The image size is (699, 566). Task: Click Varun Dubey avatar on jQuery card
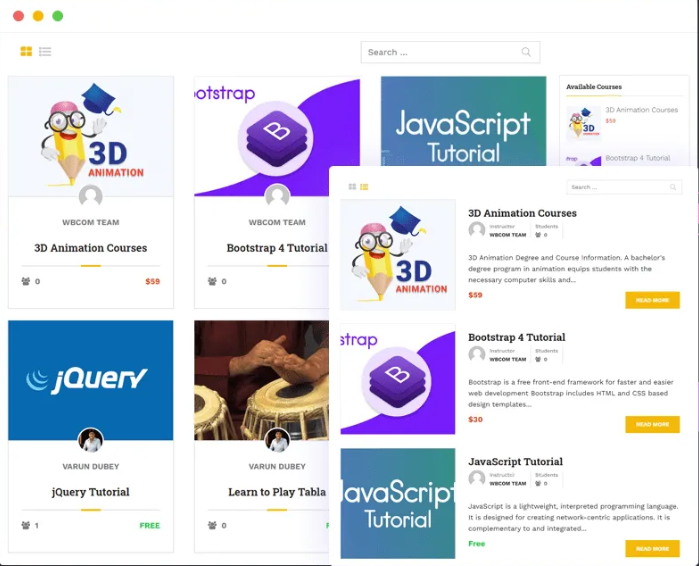(91, 440)
